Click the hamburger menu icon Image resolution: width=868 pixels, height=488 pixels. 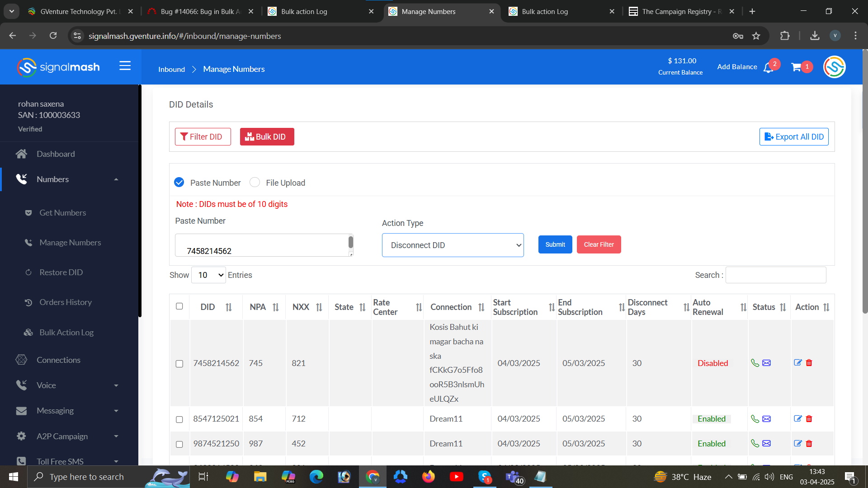pos(125,66)
